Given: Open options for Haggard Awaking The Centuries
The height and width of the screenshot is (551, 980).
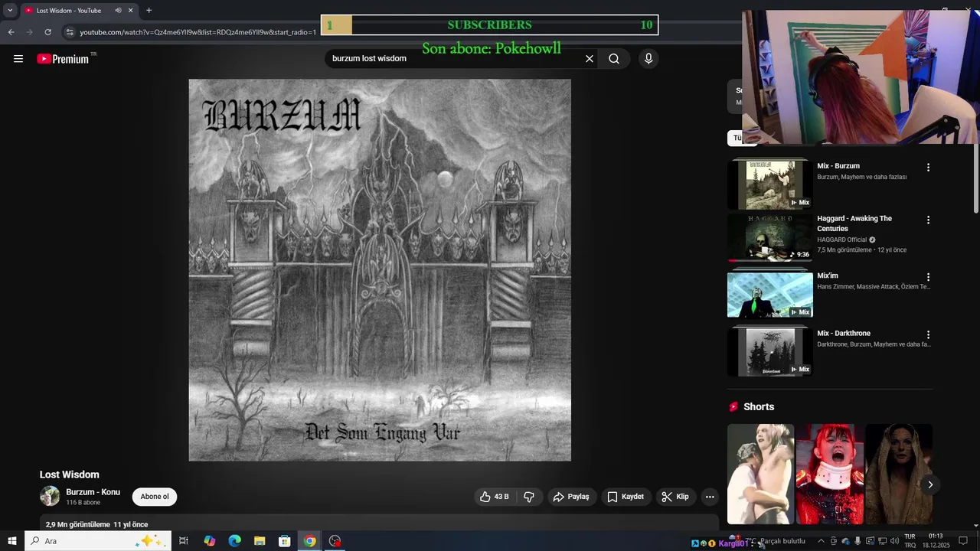Looking at the screenshot, I should coord(928,220).
